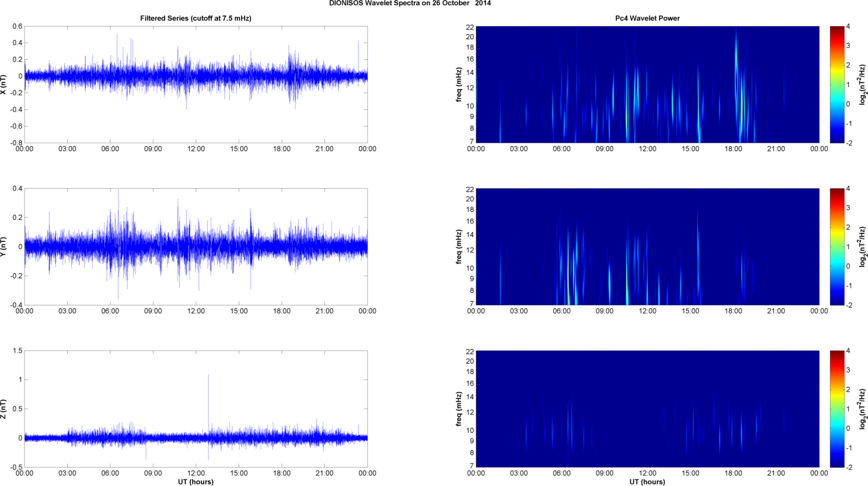Viewport: 868px width, 486px height.
Task: Click the 'freq (mHz)' label of X wavelet plot
Action: 459,84
